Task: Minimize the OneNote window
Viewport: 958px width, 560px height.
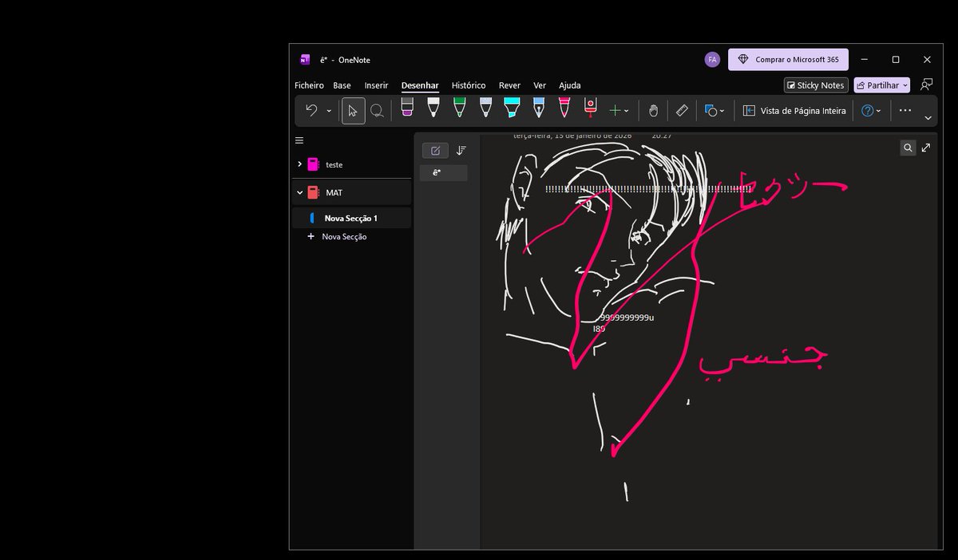Action: 865,60
